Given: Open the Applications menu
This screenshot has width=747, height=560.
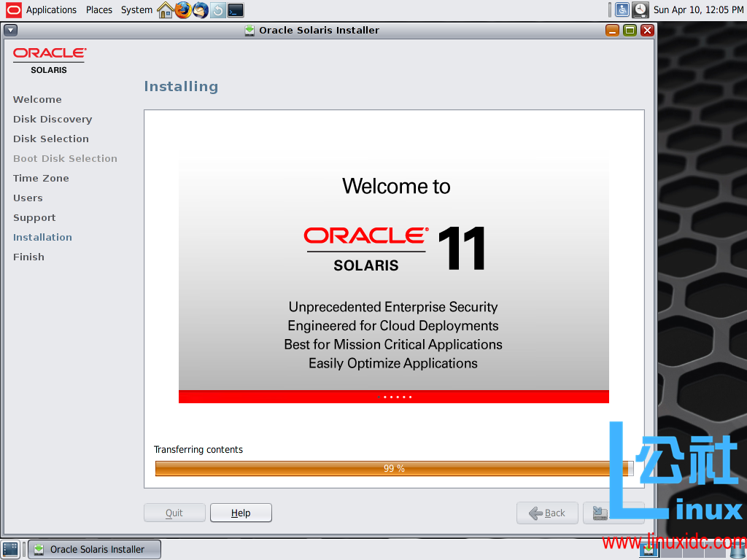Looking at the screenshot, I should coord(51,9).
